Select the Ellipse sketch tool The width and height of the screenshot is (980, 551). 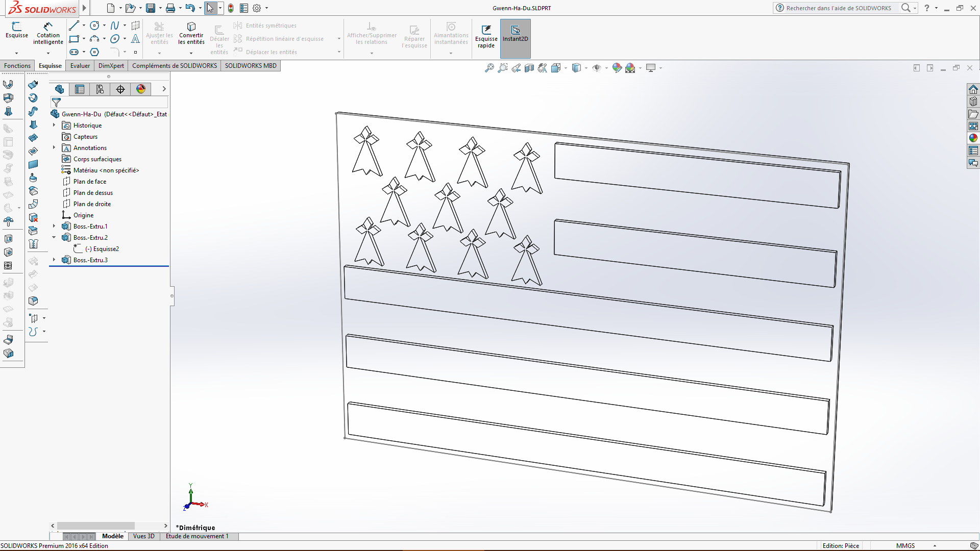click(x=115, y=39)
